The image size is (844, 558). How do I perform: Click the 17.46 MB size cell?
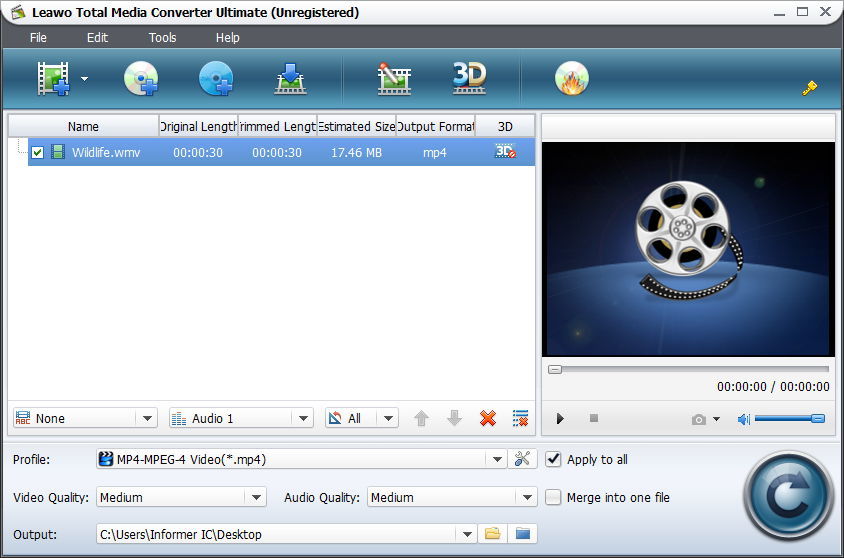pos(356,152)
